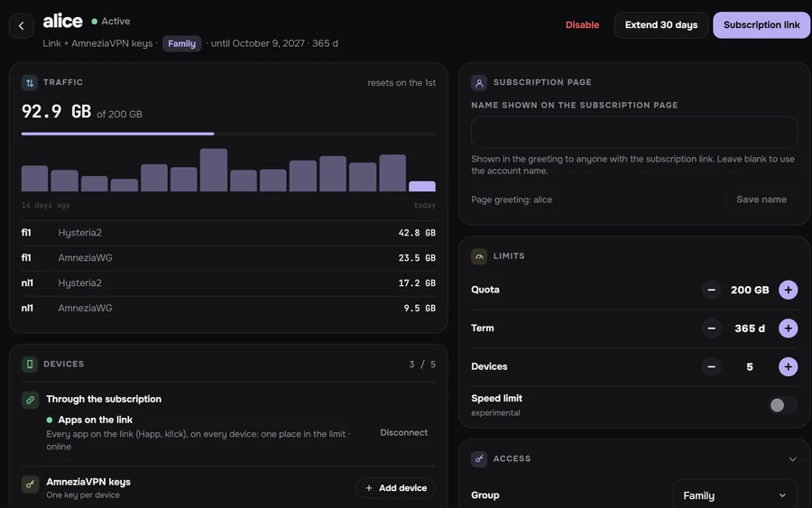Click the 3 / 5 devices counter
Image resolution: width=812 pixels, height=508 pixels.
(422, 365)
